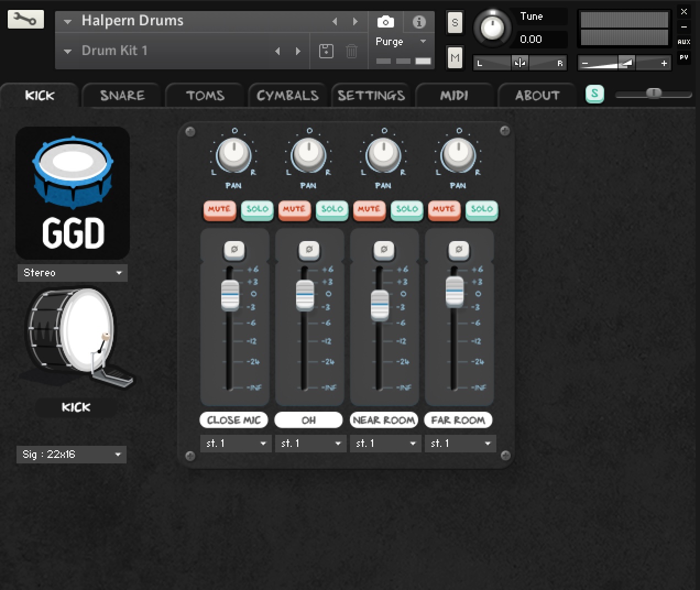
Task: Click the camera snapshot icon
Action: point(385,22)
